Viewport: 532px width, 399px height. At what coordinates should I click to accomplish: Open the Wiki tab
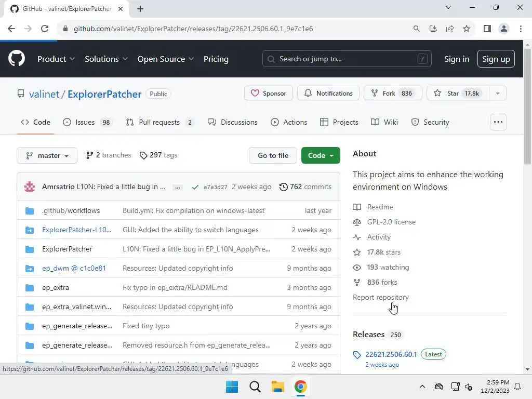coord(384,122)
